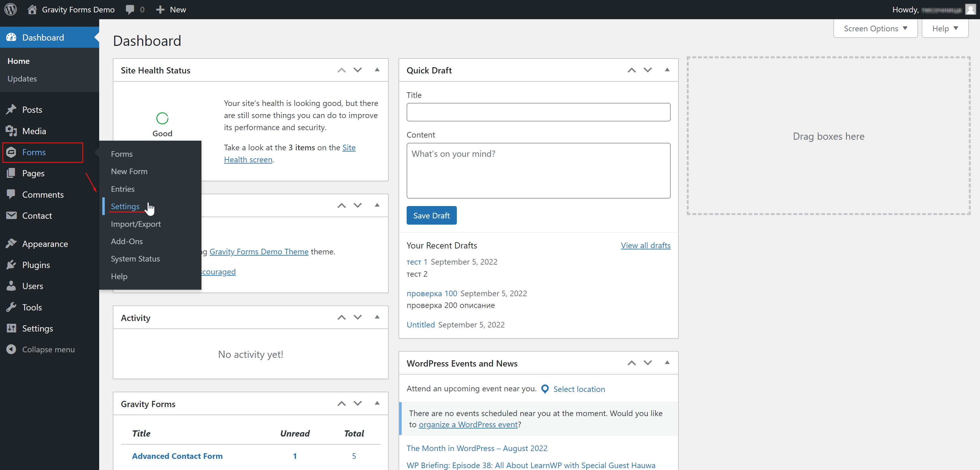Click the Title input field
The height and width of the screenshot is (470, 980).
pos(539,112)
